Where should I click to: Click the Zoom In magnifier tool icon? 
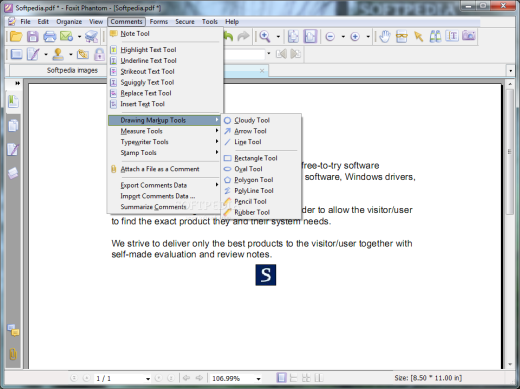pyautogui.click(x=265, y=36)
